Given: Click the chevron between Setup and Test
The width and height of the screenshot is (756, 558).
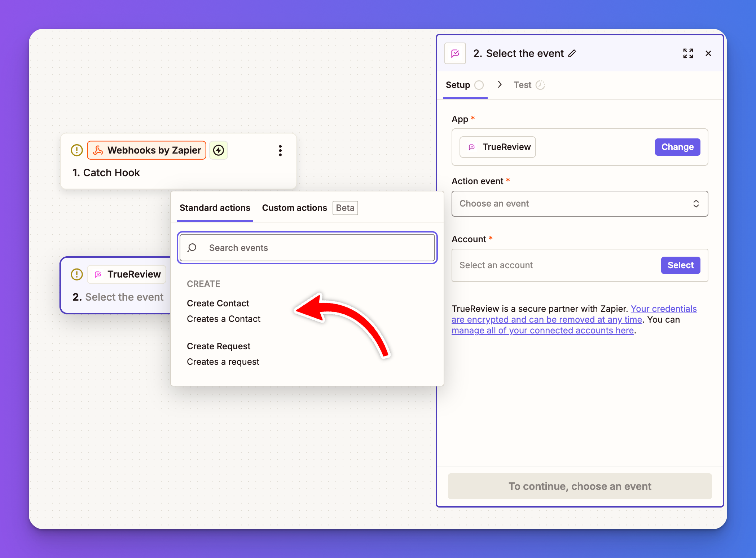Looking at the screenshot, I should [x=500, y=85].
